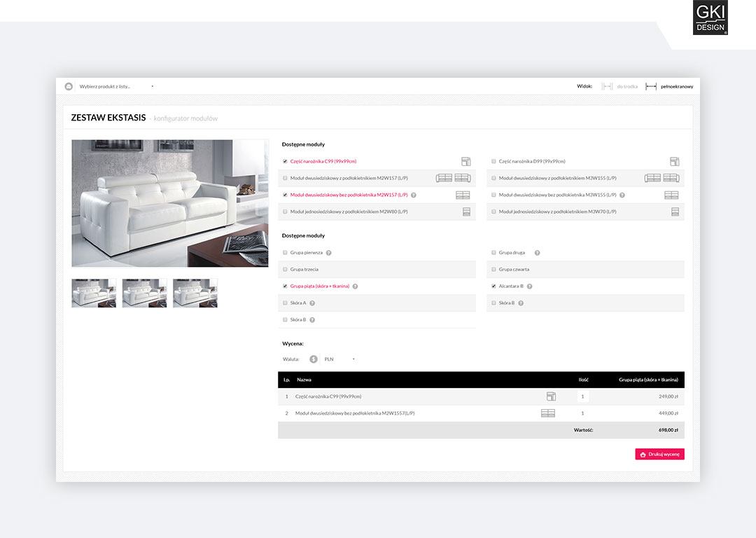Select the middle sofa thumbnail
756x538 pixels.
[144, 293]
